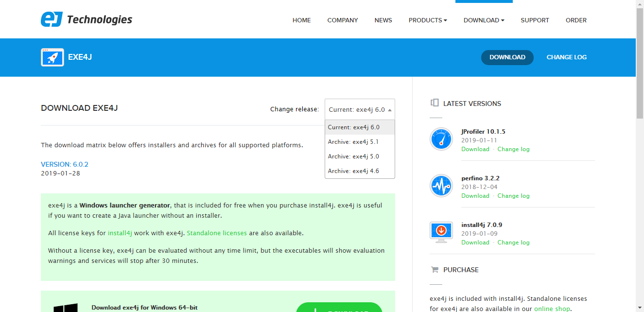Click the exe4j rocket icon
The image size is (644, 312).
52,57
